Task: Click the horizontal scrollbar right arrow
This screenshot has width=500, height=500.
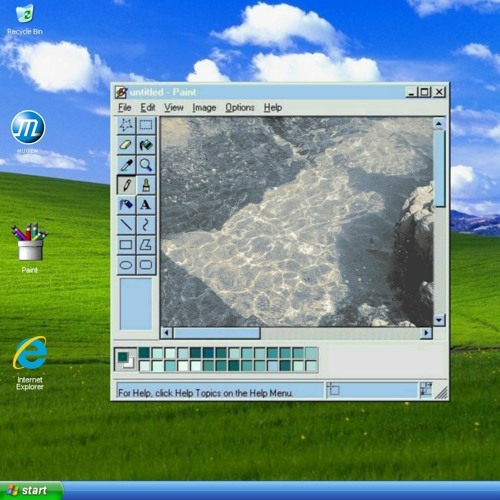Action: 426,333
